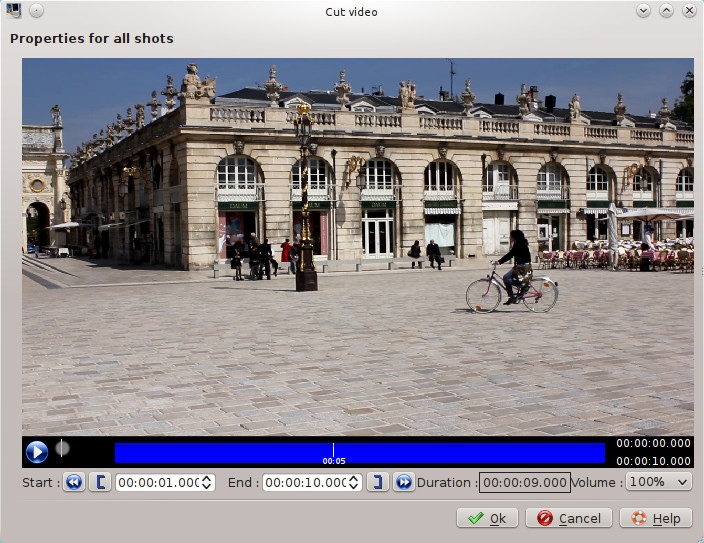The height and width of the screenshot is (543, 704).
Task: Click the total time 00:00:10.000 readout
Action: coord(653,461)
